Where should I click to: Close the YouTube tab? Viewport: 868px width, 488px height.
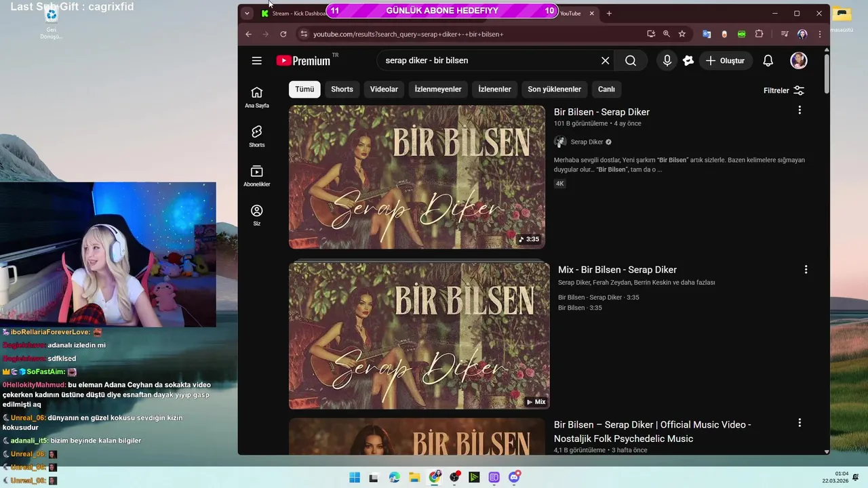[592, 14]
